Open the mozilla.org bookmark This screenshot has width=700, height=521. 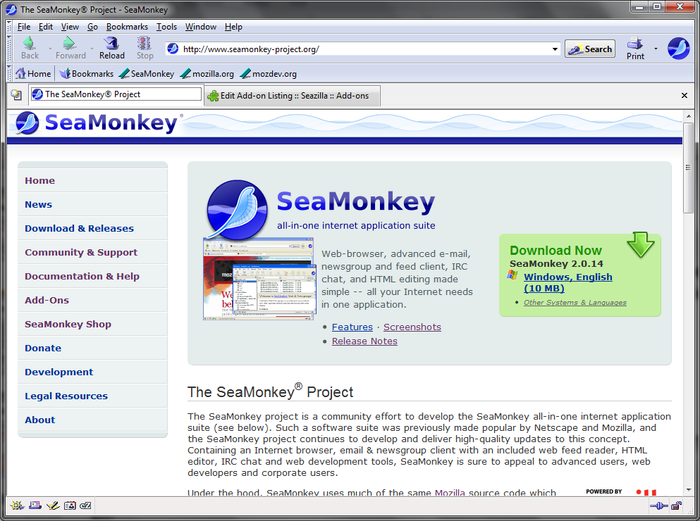[207, 74]
